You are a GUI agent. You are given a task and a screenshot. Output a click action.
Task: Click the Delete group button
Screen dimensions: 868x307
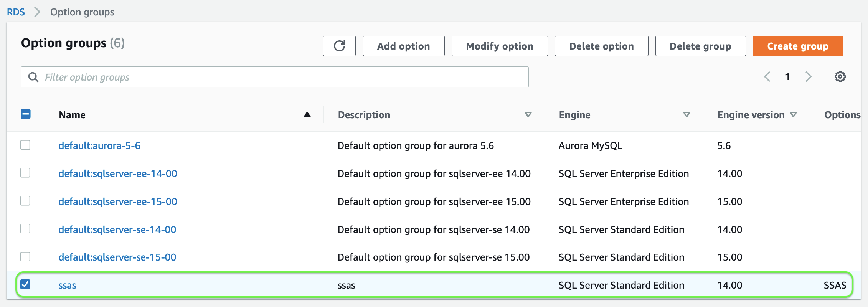tap(700, 46)
